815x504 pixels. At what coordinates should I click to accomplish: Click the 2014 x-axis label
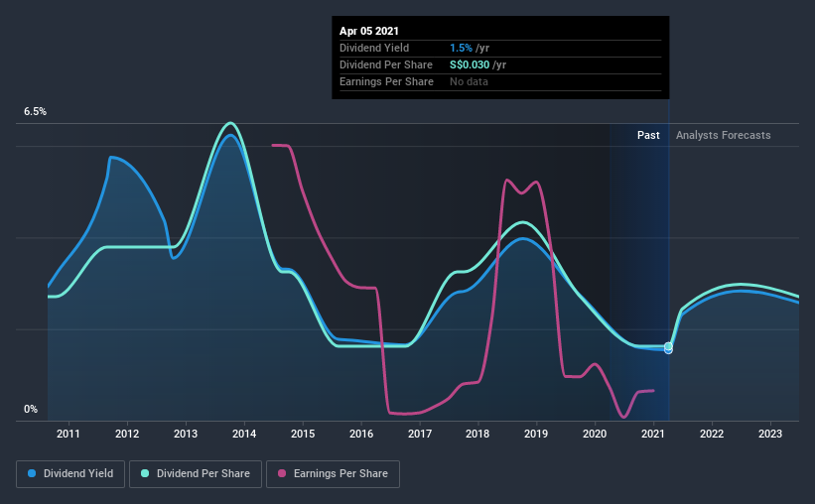click(x=244, y=434)
